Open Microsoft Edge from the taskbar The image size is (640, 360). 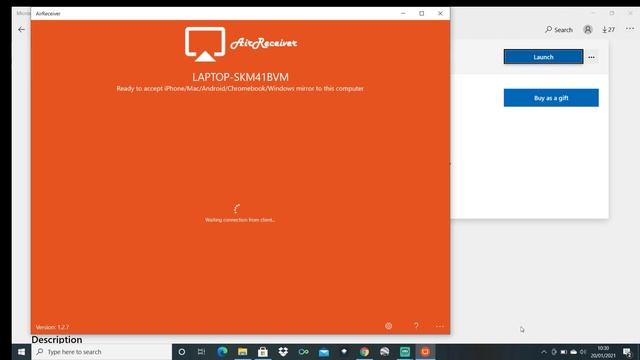222,352
